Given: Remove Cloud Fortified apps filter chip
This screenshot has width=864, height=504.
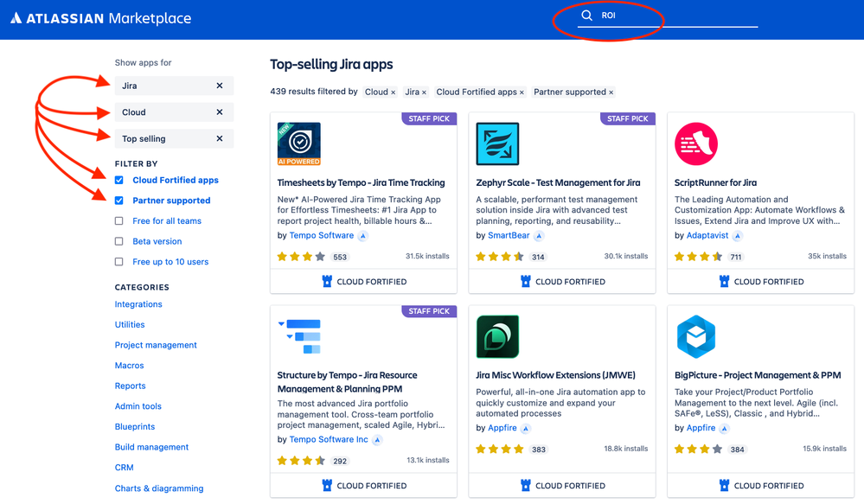Looking at the screenshot, I should point(522,93).
